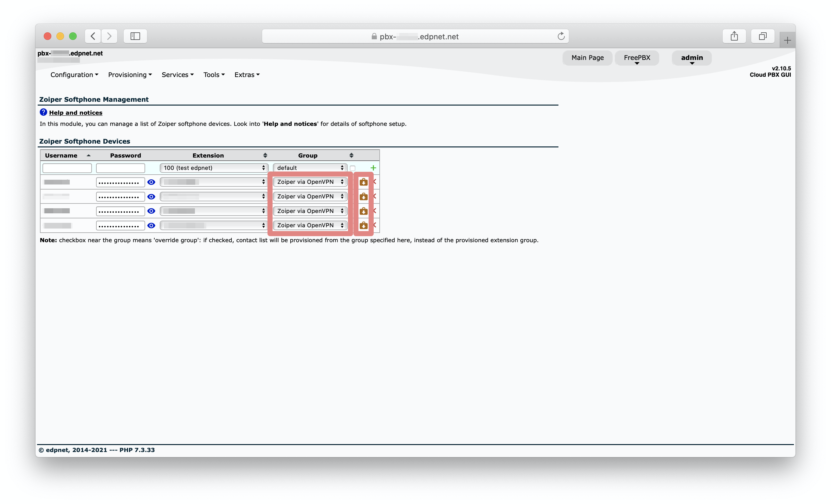Viewport: 831px width, 504px height.
Task: Open fourth row's Zoiper via OpenVPN dropdown
Action: [x=310, y=225]
